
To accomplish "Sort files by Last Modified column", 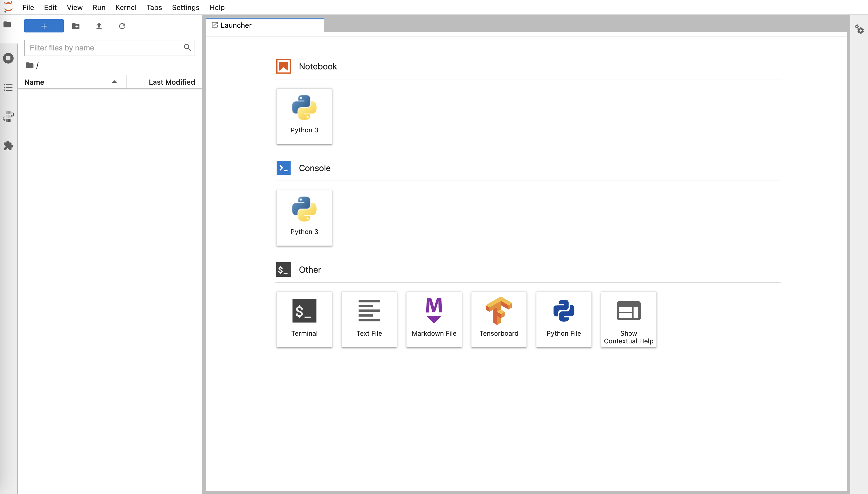I will tap(165, 82).
